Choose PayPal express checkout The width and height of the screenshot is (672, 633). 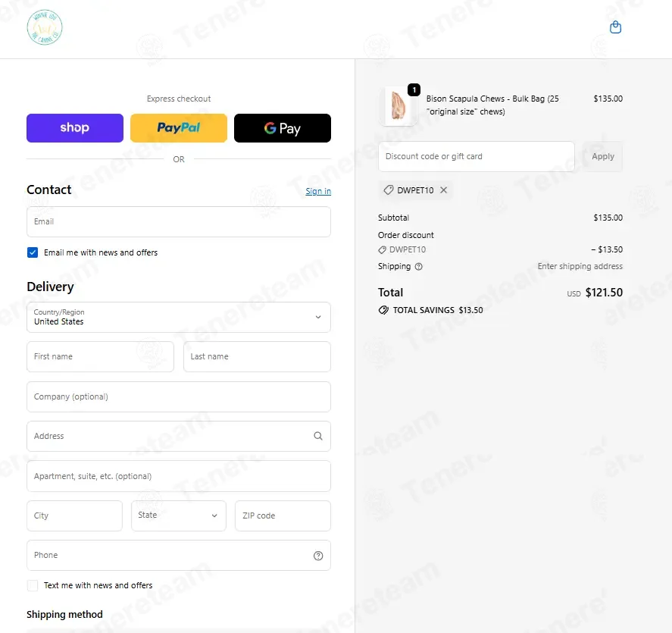(179, 128)
